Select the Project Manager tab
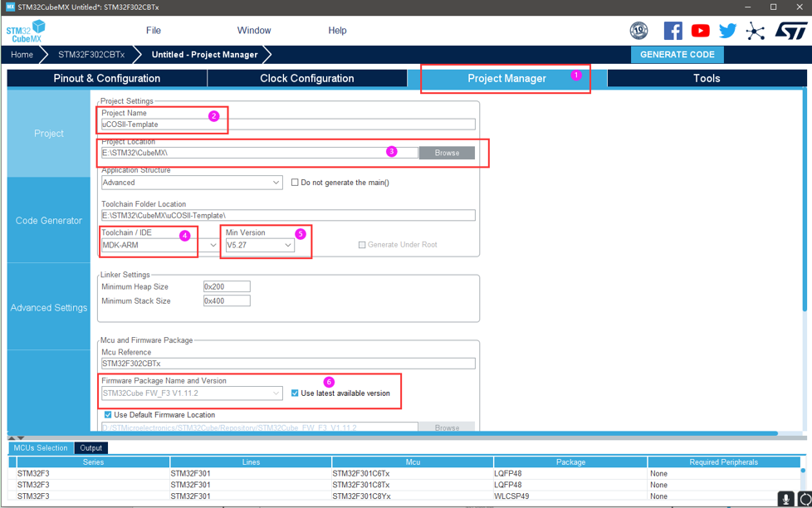This screenshot has height=508, width=812. pyautogui.click(x=506, y=78)
